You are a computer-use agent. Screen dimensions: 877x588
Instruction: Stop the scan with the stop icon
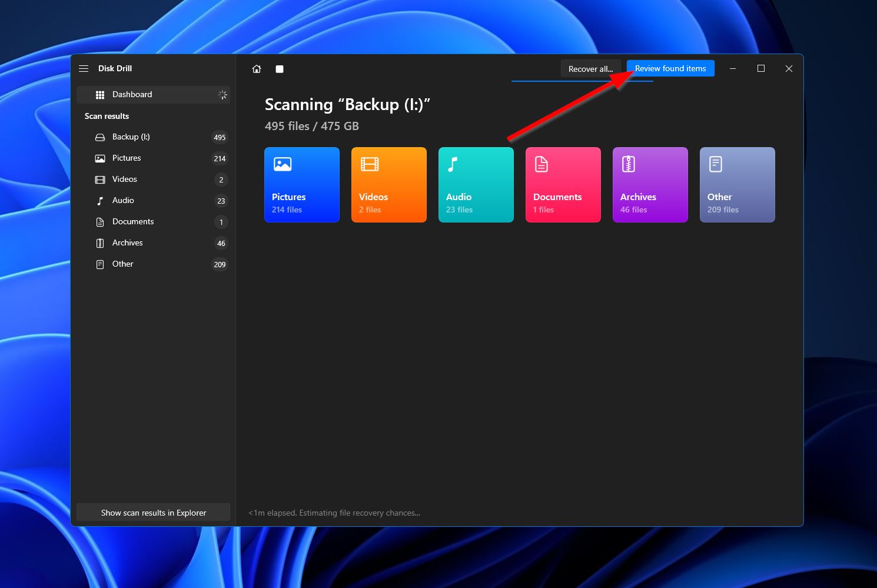(280, 69)
